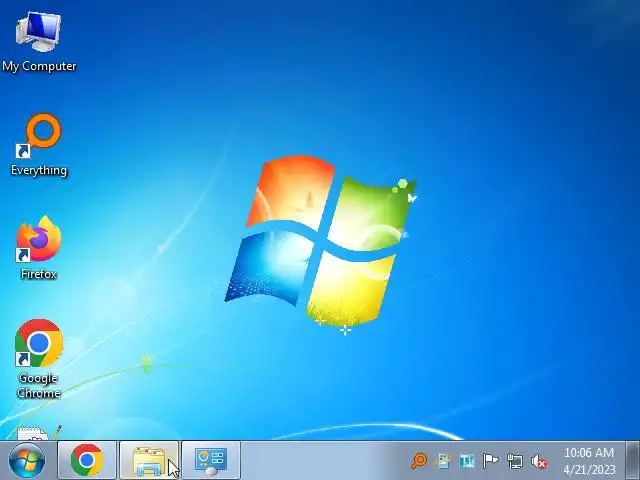The height and width of the screenshot is (480, 640).
Task: Open the Everything magnifier tray icon
Action: coord(419,461)
